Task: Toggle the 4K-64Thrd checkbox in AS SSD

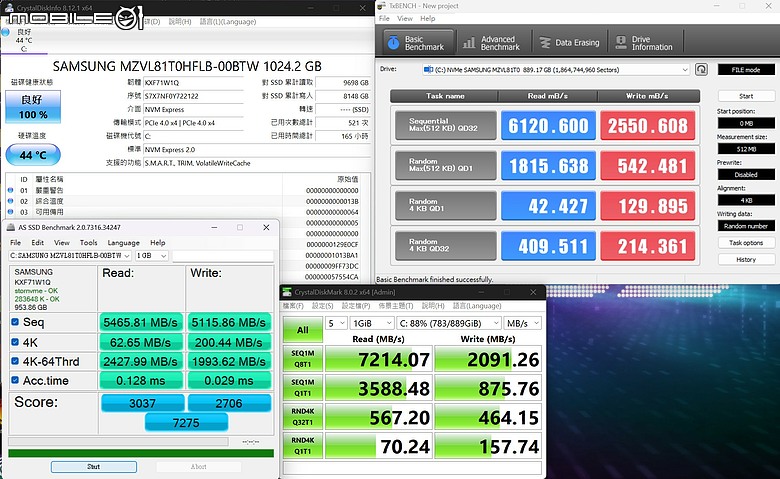Action: (x=15, y=361)
